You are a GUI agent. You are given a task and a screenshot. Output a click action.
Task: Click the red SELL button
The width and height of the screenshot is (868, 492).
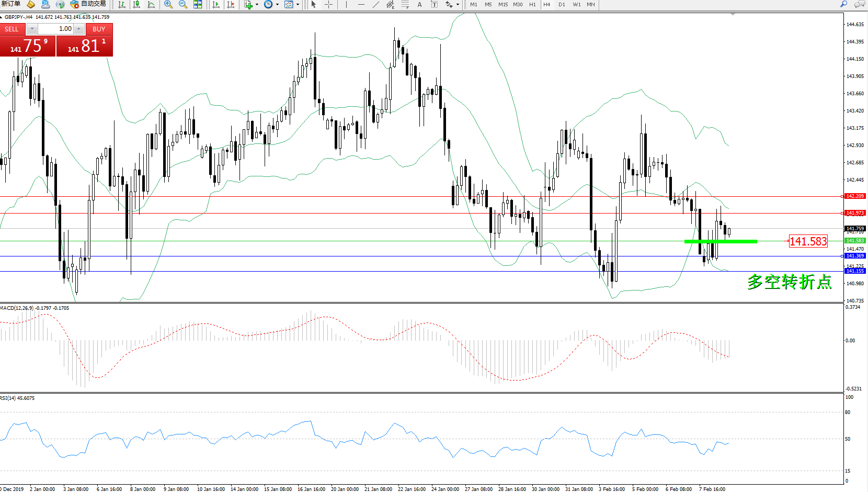point(12,29)
